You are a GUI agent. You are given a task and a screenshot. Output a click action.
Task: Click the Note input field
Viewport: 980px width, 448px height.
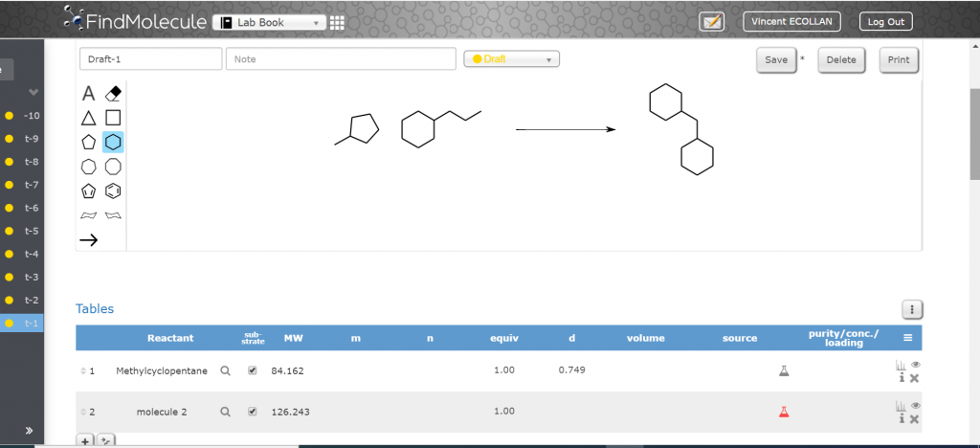pyautogui.click(x=340, y=59)
